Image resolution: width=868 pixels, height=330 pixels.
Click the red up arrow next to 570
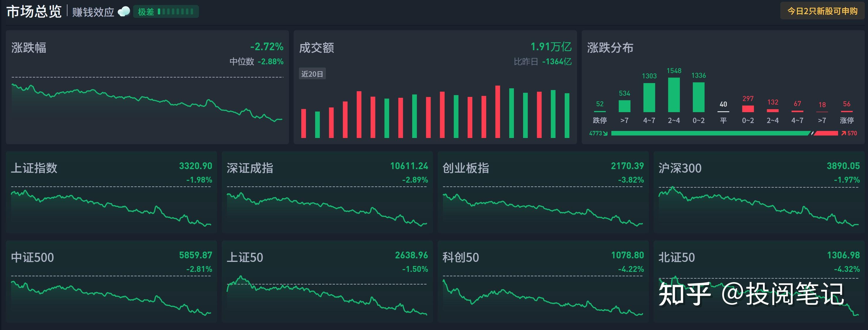pyautogui.click(x=843, y=134)
